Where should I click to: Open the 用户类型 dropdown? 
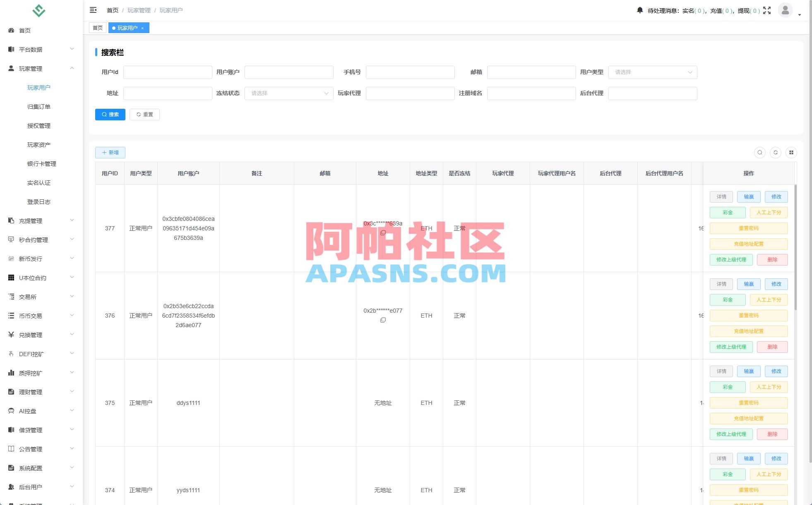pos(652,72)
